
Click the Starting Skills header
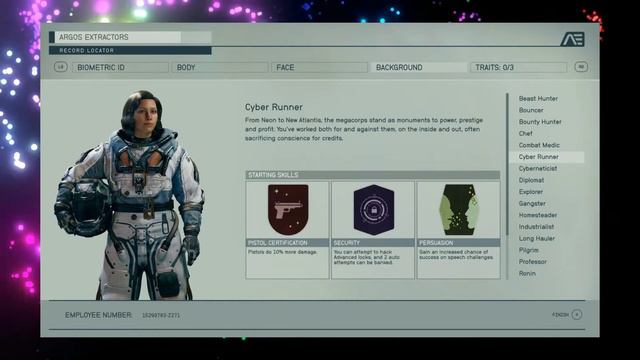click(x=373, y=175)
